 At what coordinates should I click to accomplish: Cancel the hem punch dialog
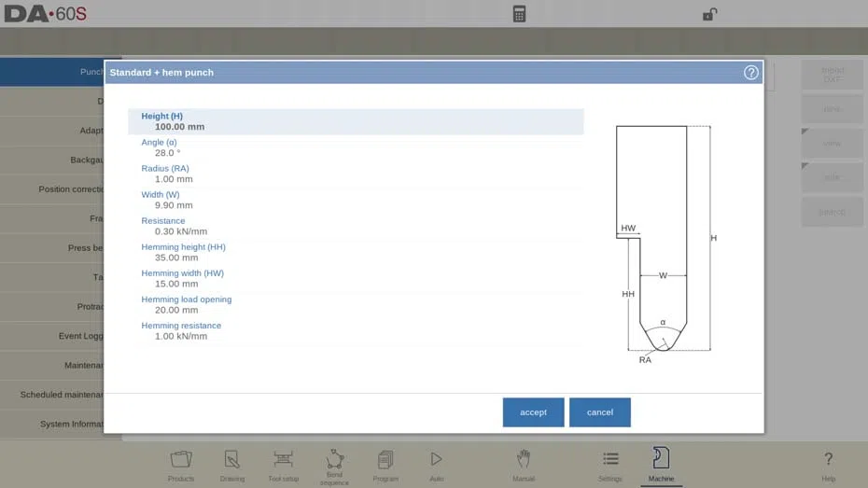600,412
